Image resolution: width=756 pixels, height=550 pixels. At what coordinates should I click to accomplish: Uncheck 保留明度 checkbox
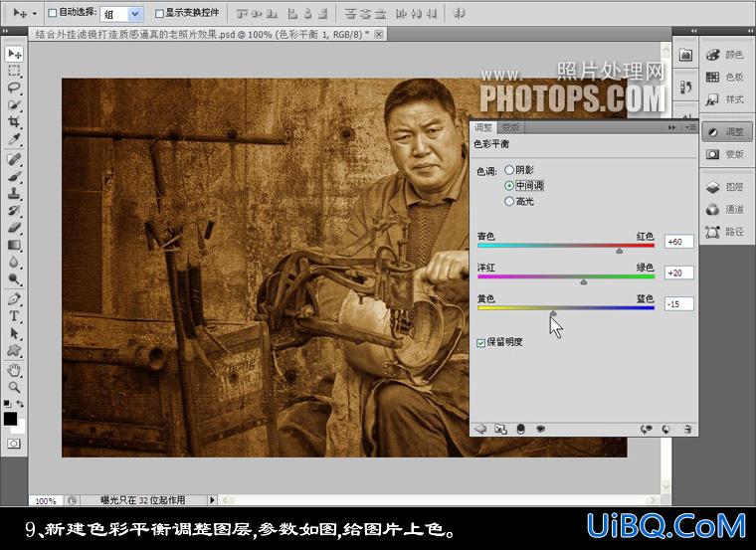pyautogui.click(x=480, y=343)
